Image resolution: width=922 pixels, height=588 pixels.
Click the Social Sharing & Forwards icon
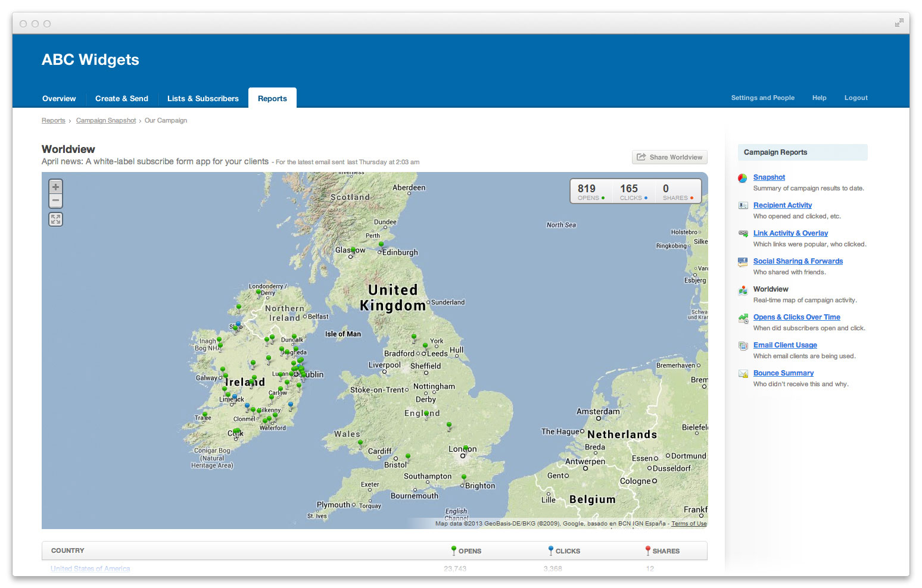[x=743, y=262]
